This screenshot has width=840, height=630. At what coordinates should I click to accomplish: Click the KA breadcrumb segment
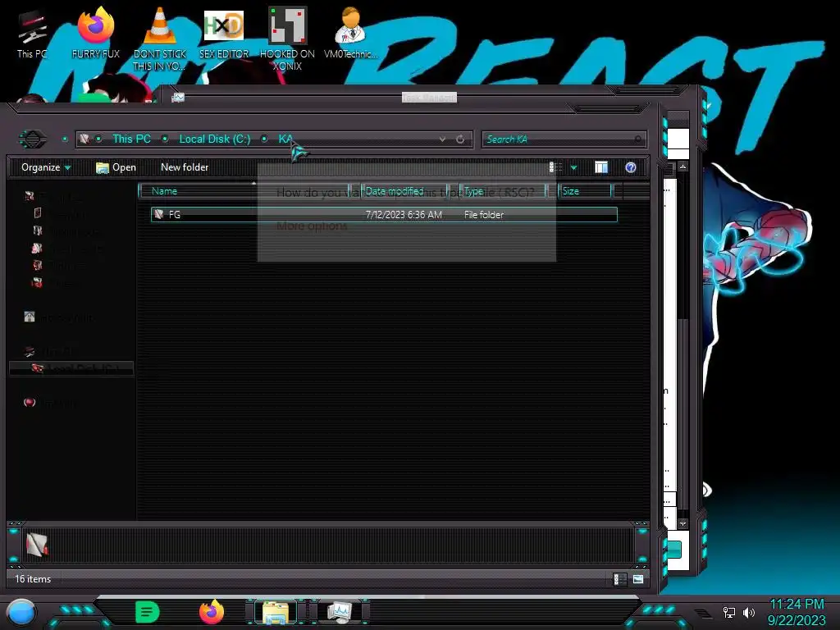tap(285, 139)
